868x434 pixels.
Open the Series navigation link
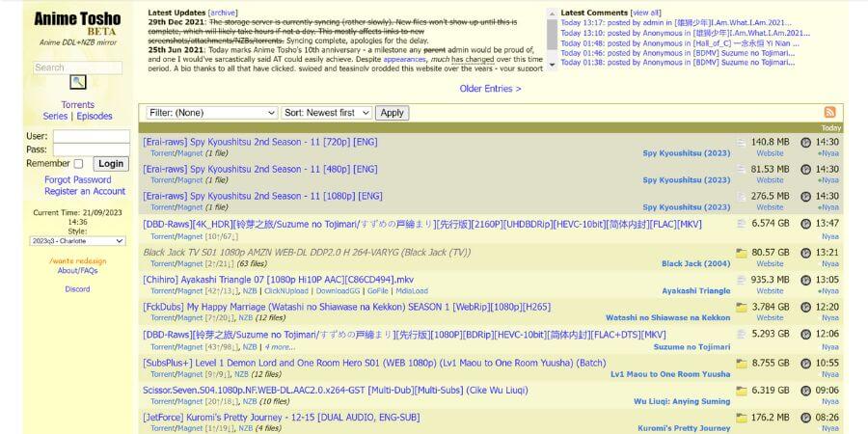coord(56,117)
